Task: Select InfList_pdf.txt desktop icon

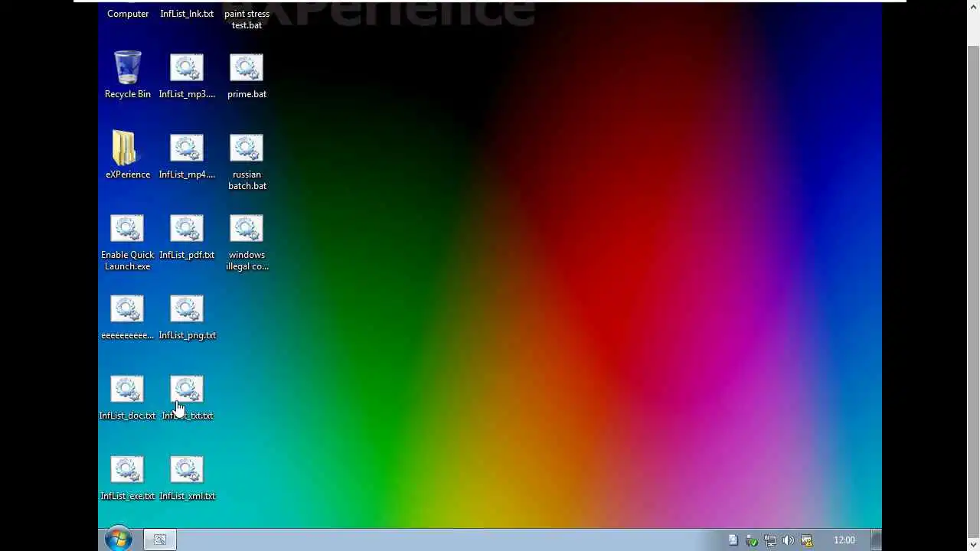Action: tap(187, 237)
